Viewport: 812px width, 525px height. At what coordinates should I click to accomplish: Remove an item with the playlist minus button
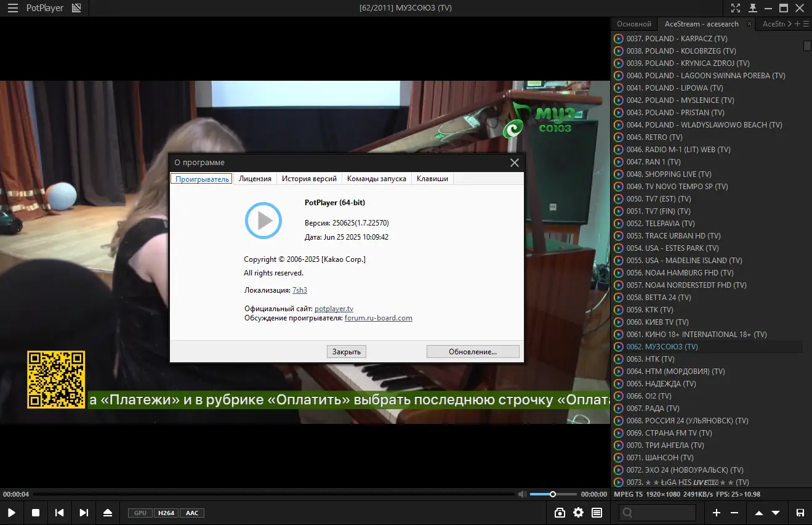[x=734, y=513]
